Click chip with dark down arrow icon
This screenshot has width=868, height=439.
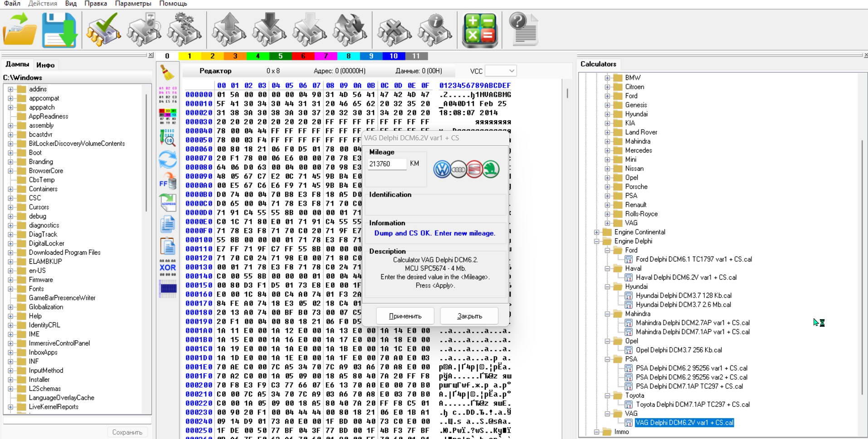[269, 30]
